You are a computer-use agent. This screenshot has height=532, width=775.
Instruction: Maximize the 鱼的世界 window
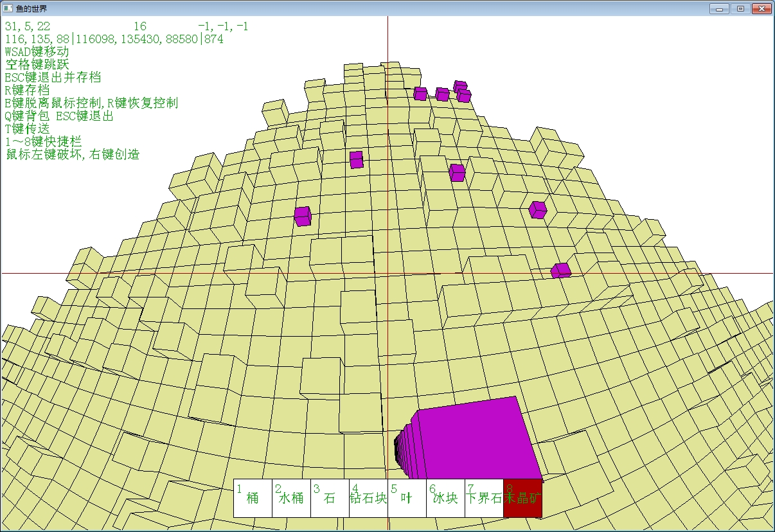coord(740,8)
